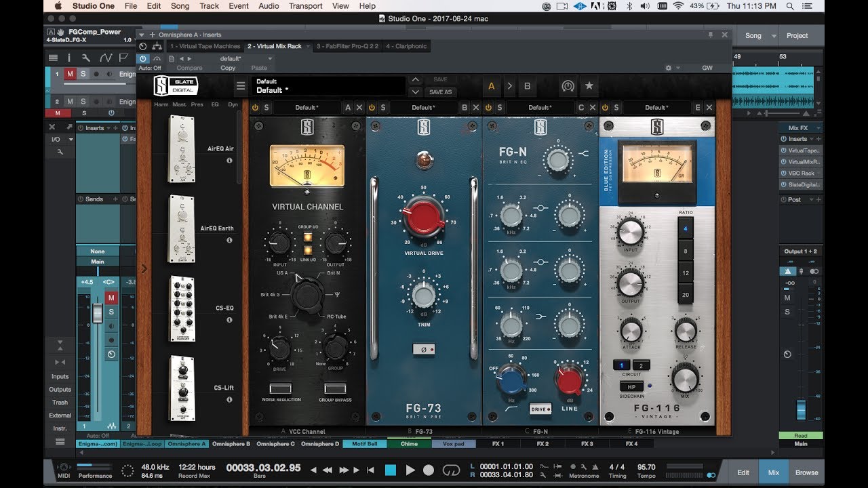
Task: Expand the collapsed browser side arrow
Action: coord(144,268)
